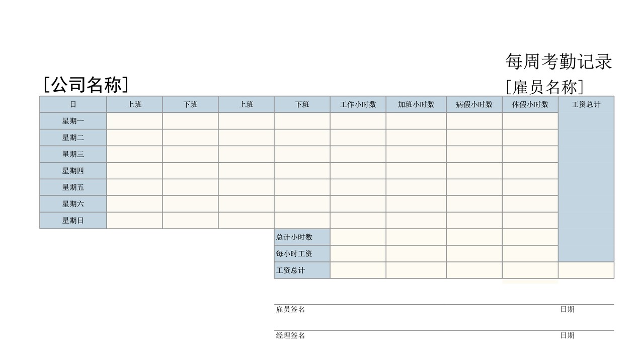Click the 星期日 row label
This screenshot has width=644, height=340.
73,220
